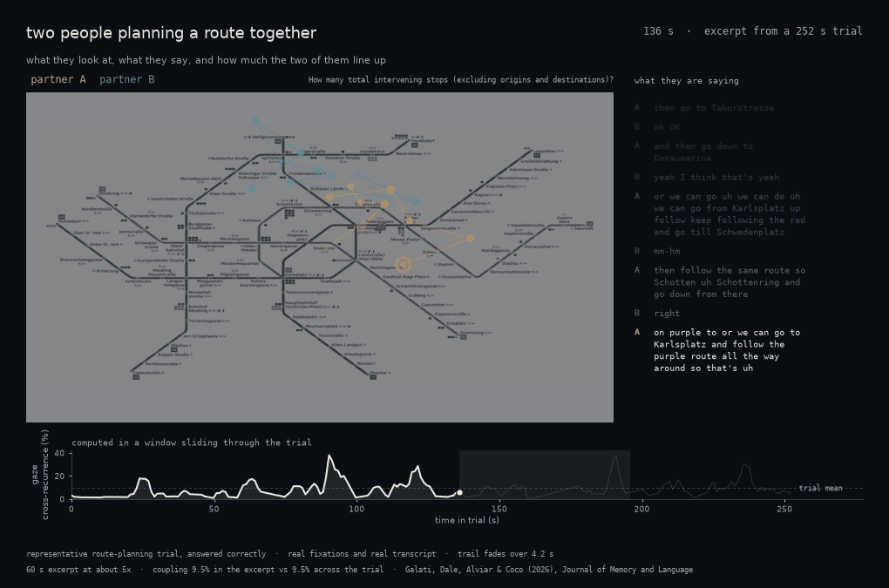889x588 pixels.
Task: Click the Michelbeuern-AKH station label on the map
Action: pyautogui.click(x=200, y=179)
